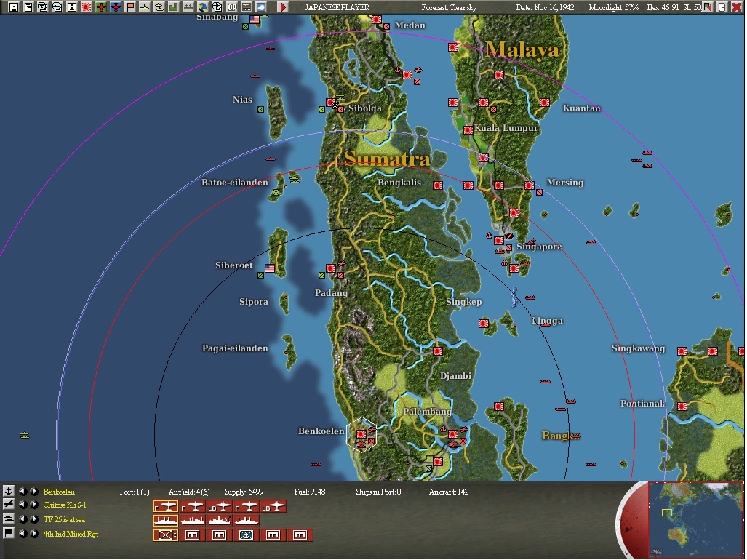The height and width of the screenshot is (560, 747).
Task: Click the info 'i' icon in toolbar
Action: pyautogui.click(x=72, y=7)
